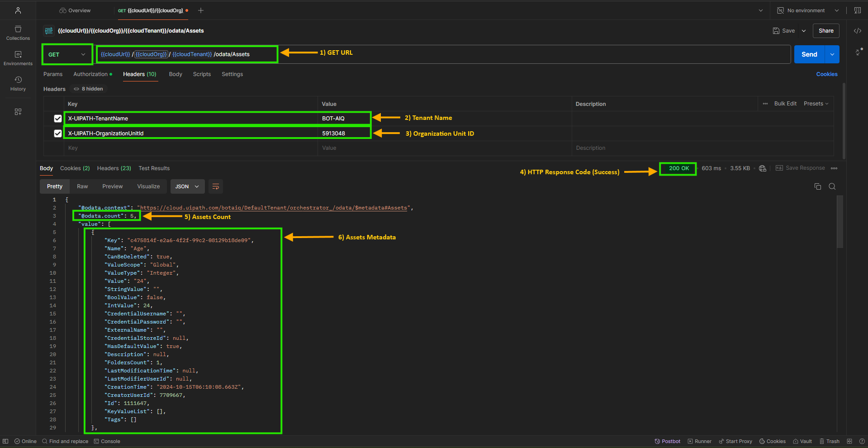Select the Raw response view
The width and height of the screenshot is (868, 448).
point(82,186)
